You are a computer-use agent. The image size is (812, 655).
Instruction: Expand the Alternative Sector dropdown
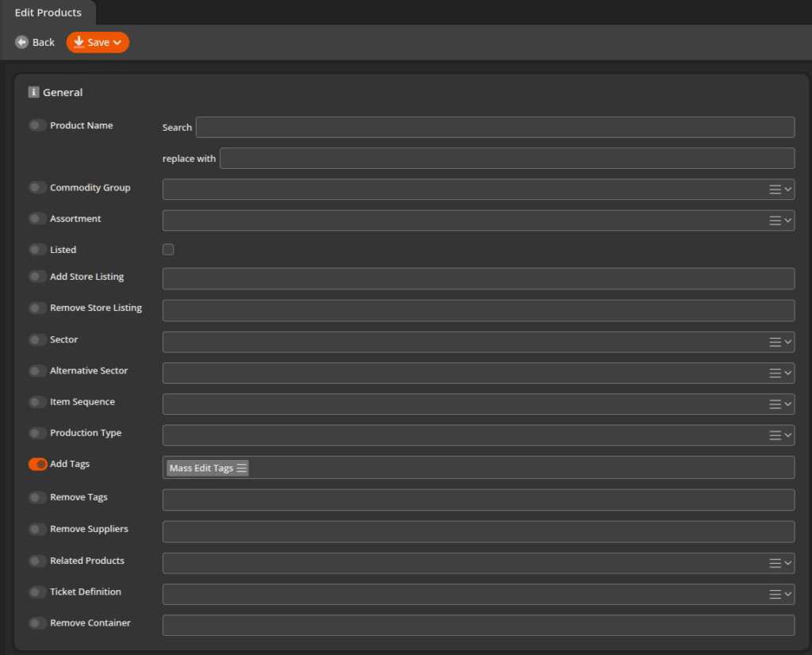coord(787,373)
